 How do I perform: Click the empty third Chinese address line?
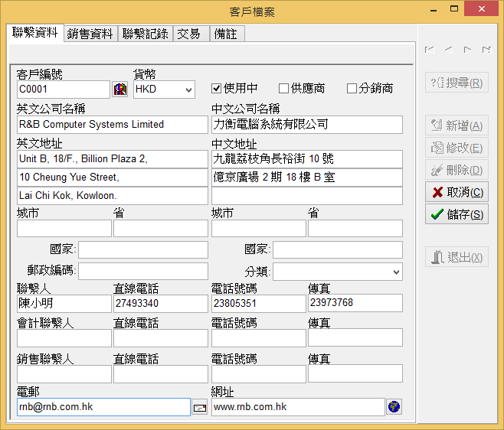[x=307, y=196]
